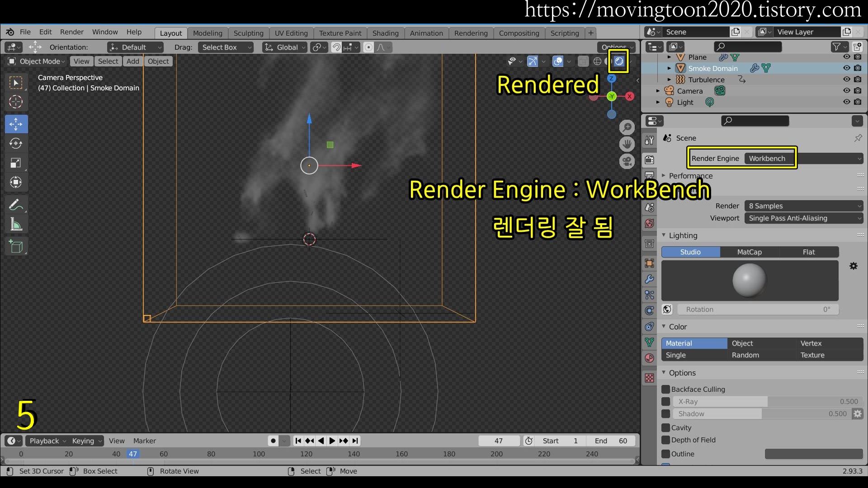Enable the Outline checkbox

click(665, 454)
